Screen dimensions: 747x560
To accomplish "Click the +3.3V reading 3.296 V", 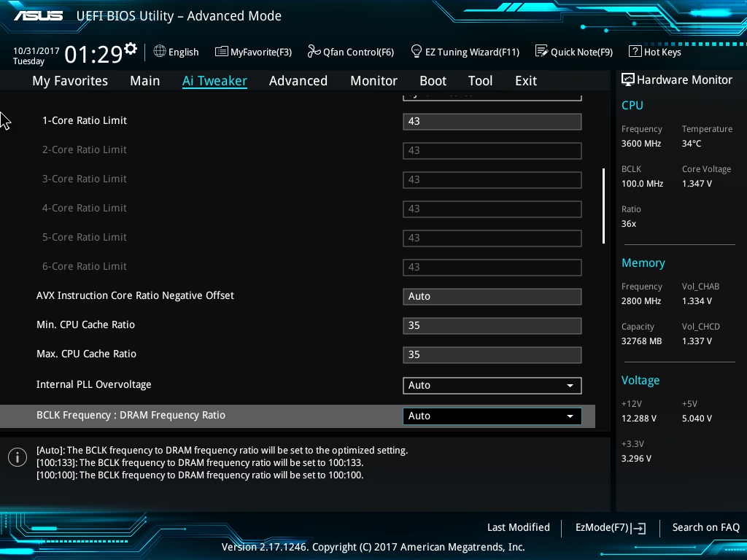I will pyautogui.click(x=636, y=458).
